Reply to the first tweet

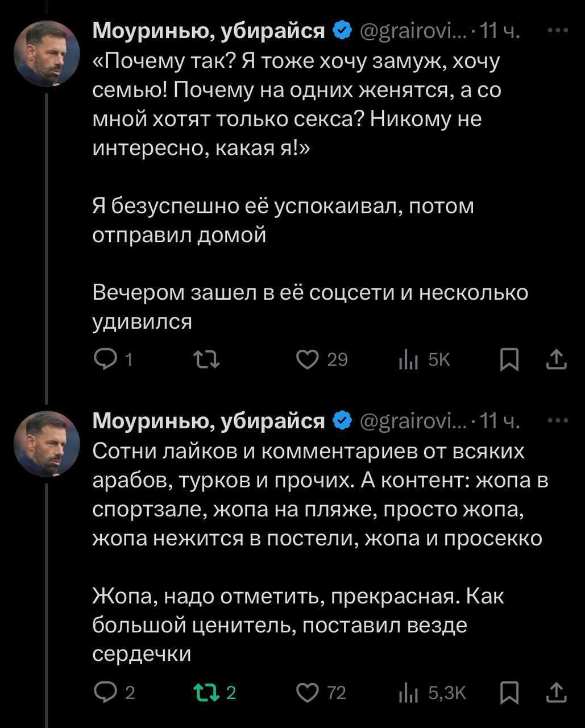coord(105,359)
